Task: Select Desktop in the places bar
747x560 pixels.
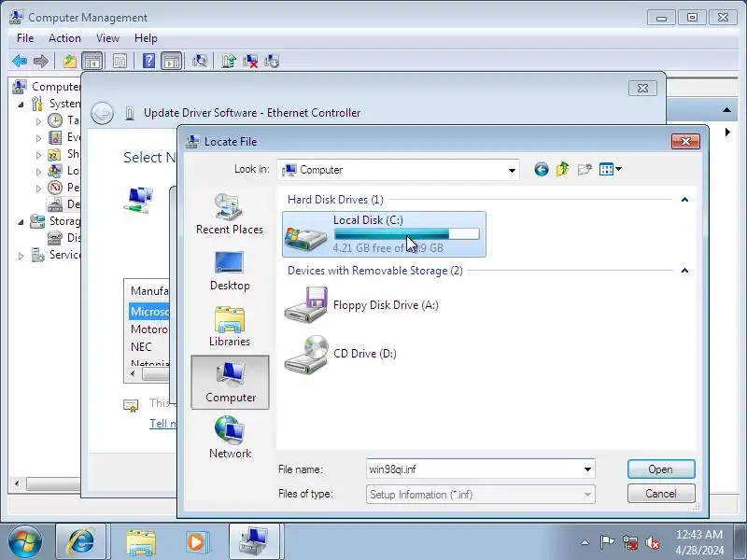Action: 230,271
